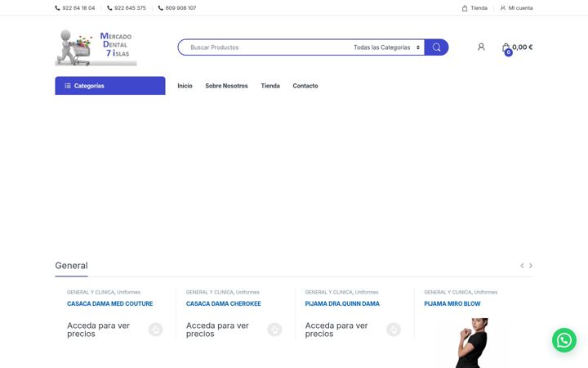This screenshot has width=588, height=368.
Task: Open Tienda link in top bar
Action: point(474,8)
